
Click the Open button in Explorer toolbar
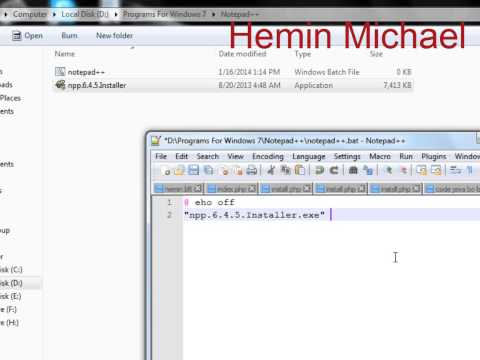(27, 36)
